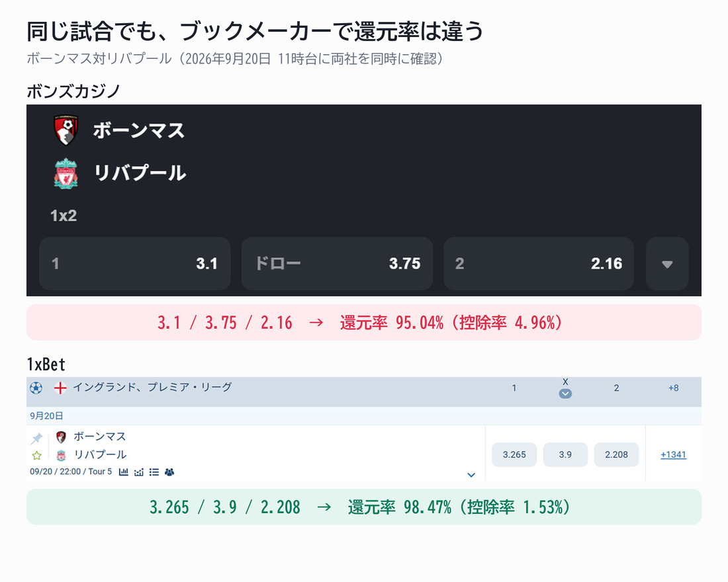Pick the 3.9 draw odds in 1xBet
Viewport: 728px width, 582px height.
[565, 454]
